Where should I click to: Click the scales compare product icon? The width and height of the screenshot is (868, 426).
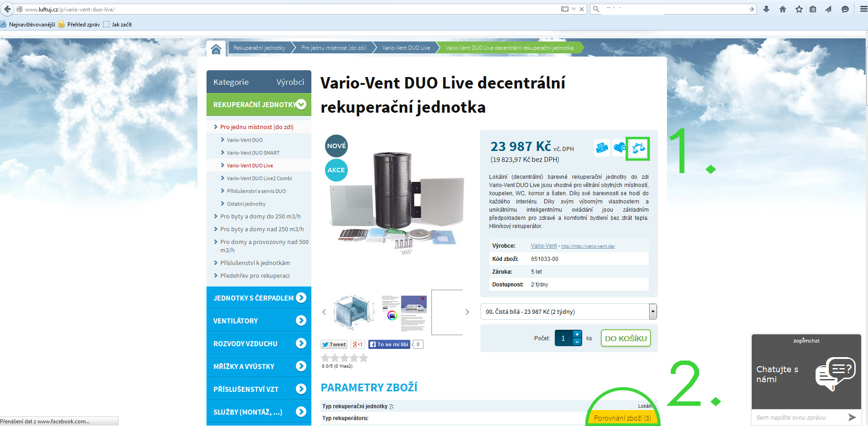(638, 148)
